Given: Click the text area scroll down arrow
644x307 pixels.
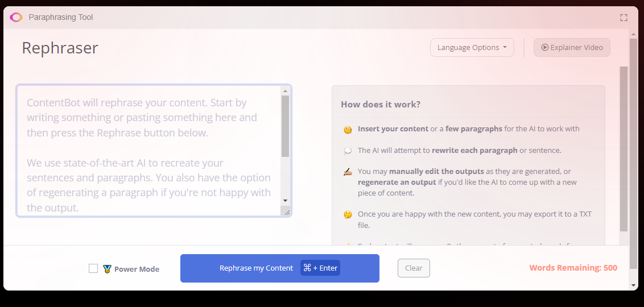Looking at the screenshot, I should click(285, 201).
